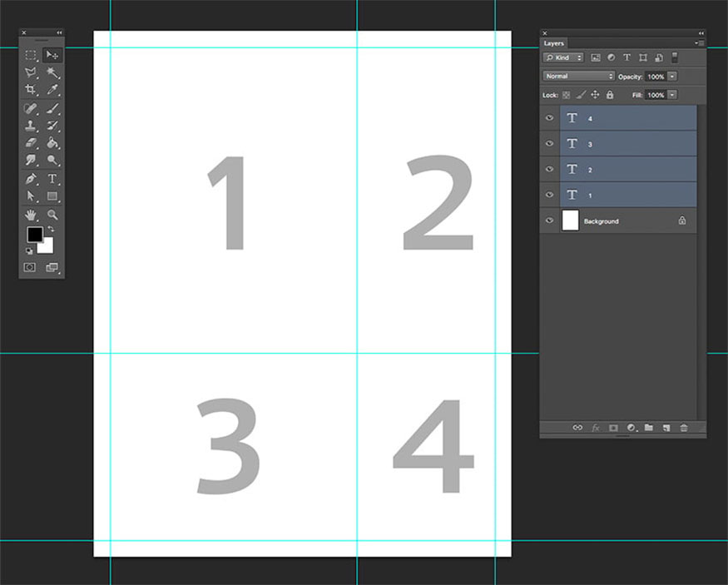Select the Smudge tool
728x585 pixels.
pyautogui.click(x=31, y=160)
